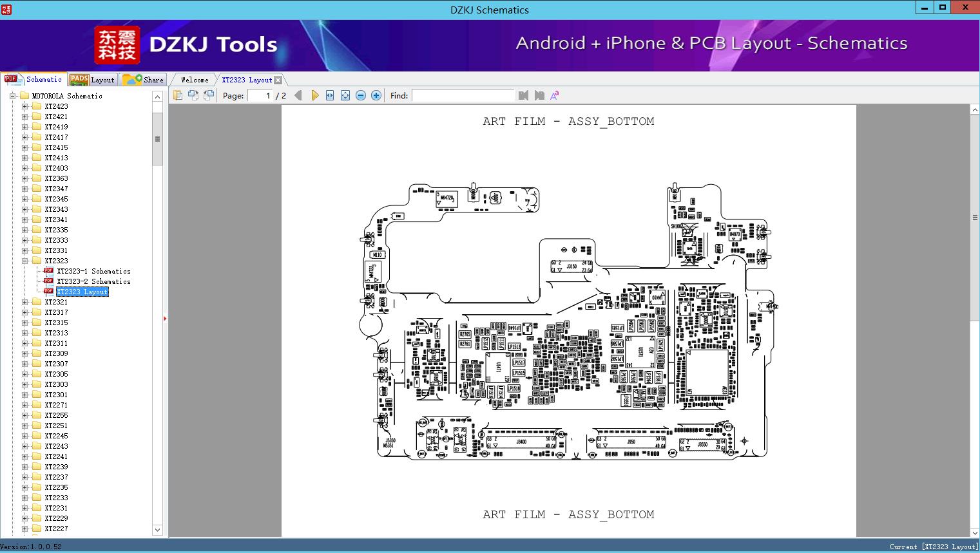This screenshot has width=980, height=553.
Task: Select the MOTOROLA Schematic root folder
Action: 67,96
